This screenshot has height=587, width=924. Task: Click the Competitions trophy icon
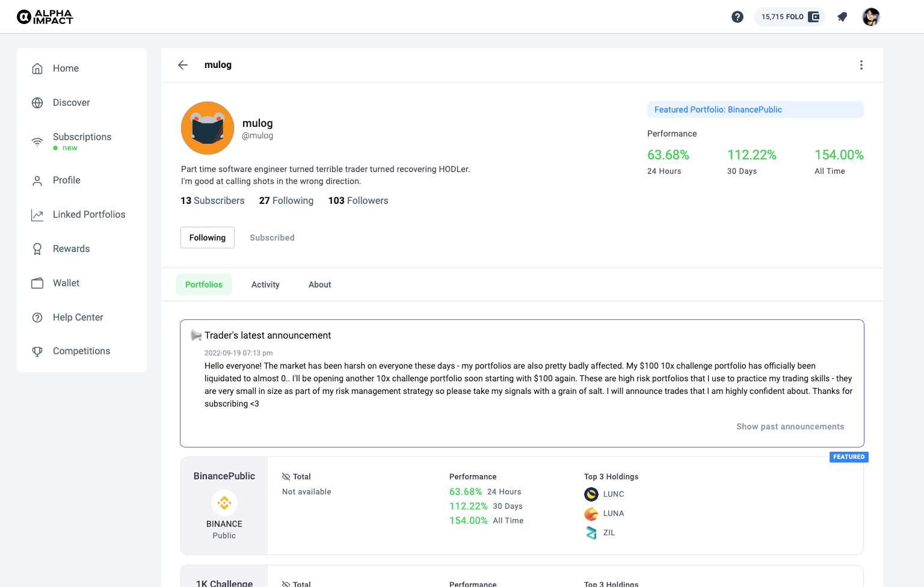click(x=37, y=351)
